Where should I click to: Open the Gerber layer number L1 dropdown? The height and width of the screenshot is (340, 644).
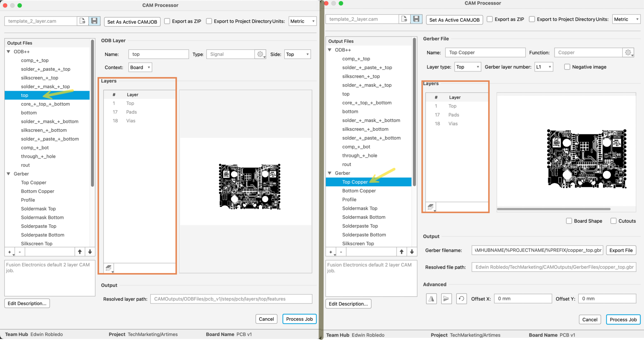click(544, 67)
